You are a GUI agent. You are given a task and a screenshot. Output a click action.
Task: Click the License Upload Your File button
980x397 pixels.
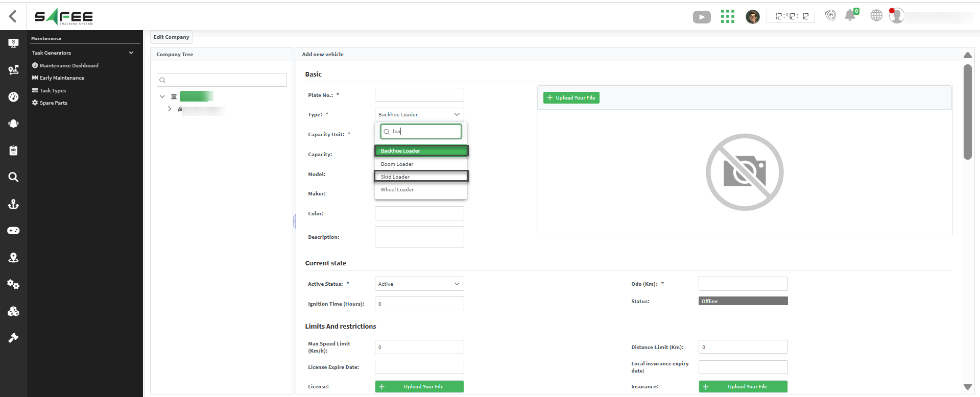[x=419, y=387]
